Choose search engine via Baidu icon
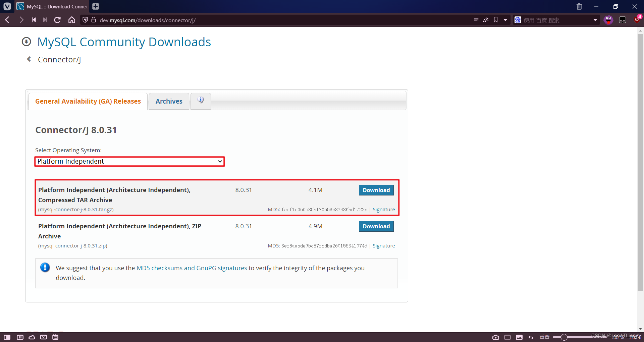The width and height of the screenshot is (644, 342). (x=518, y=20)
